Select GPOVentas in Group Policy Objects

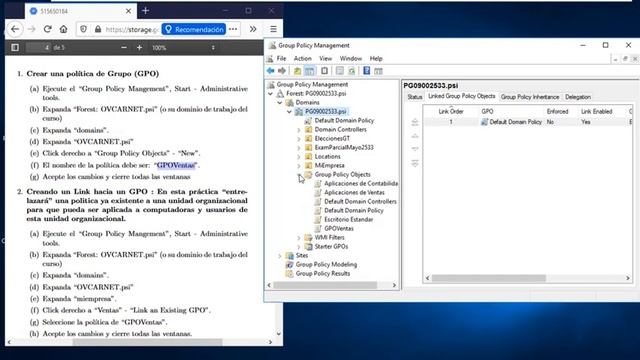pos(339,229)
